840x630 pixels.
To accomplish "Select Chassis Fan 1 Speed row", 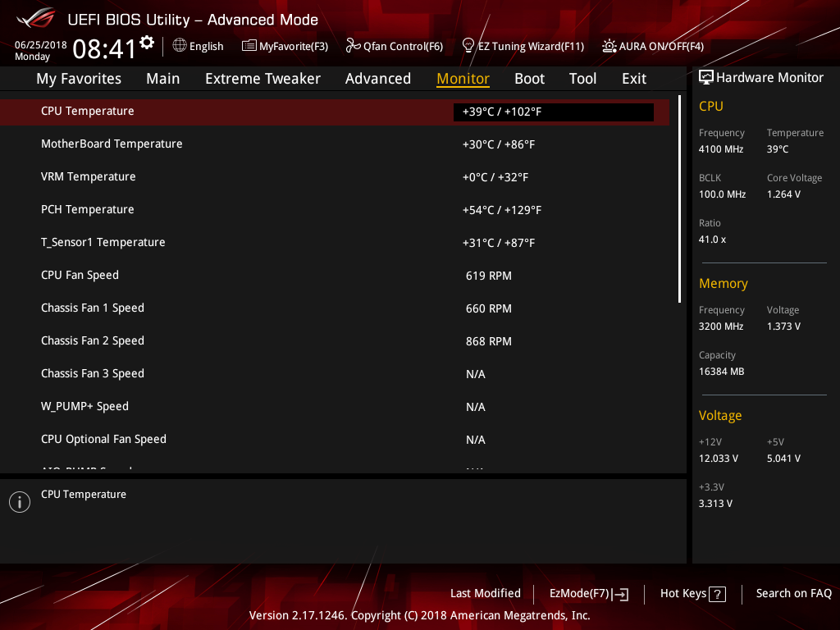I will tap(335, 308).
